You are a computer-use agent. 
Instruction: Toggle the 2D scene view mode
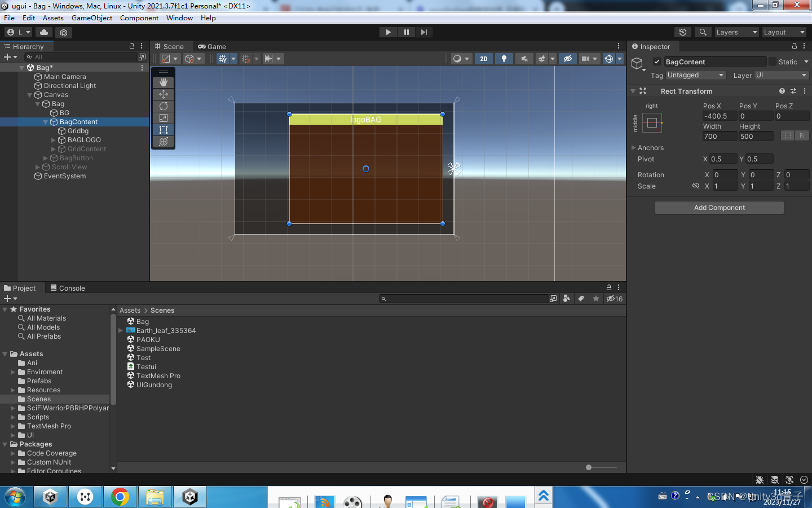pos(484,59)
